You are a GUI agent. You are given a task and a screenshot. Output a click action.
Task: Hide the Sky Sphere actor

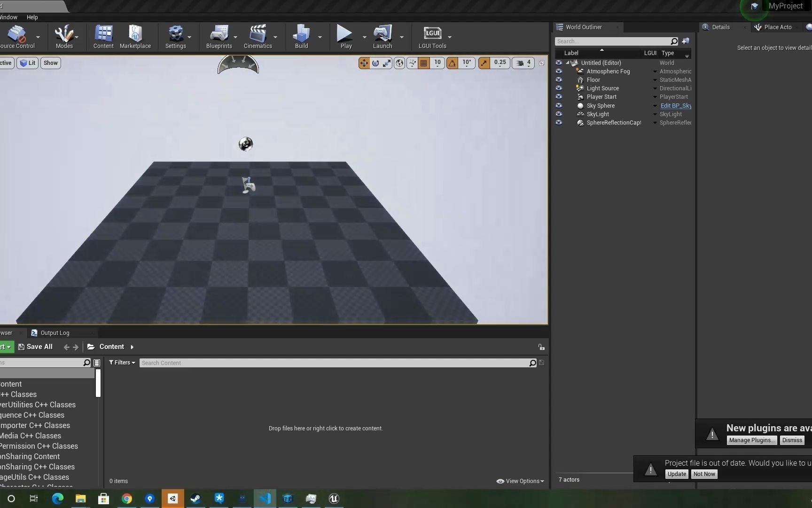pos(559,106)
